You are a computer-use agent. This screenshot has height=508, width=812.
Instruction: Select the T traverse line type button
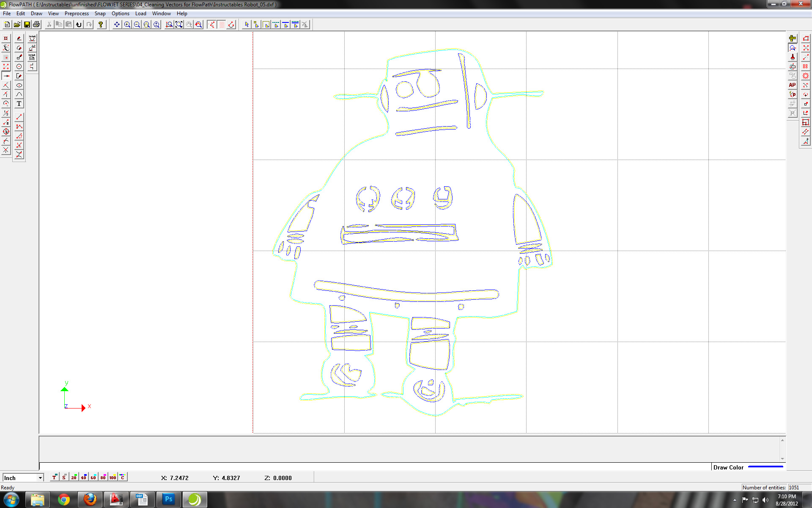click(x=54, y=477)
